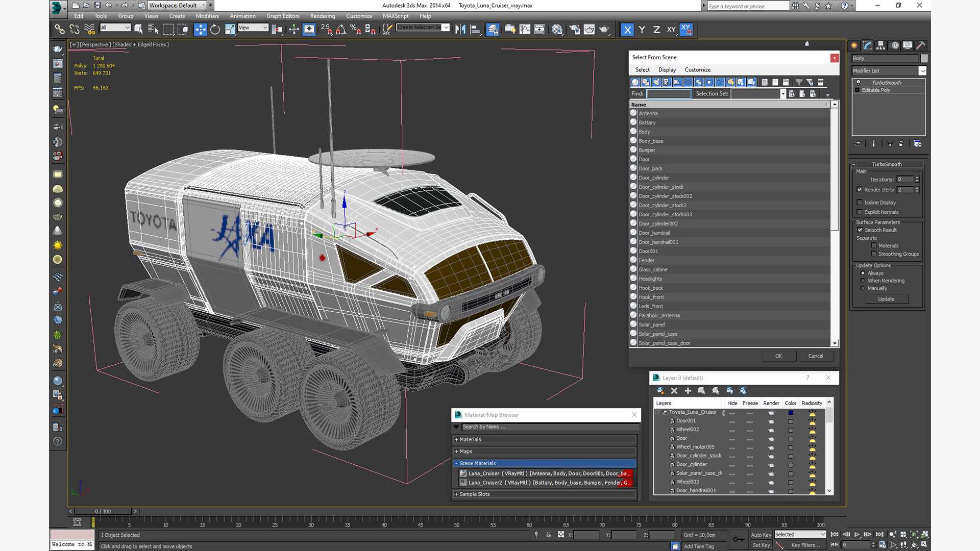Image resolution: width=980 pixels, height=551 pixels.
Task: Open Display menu in Select From Scene
Action: [x=667, y=70]
